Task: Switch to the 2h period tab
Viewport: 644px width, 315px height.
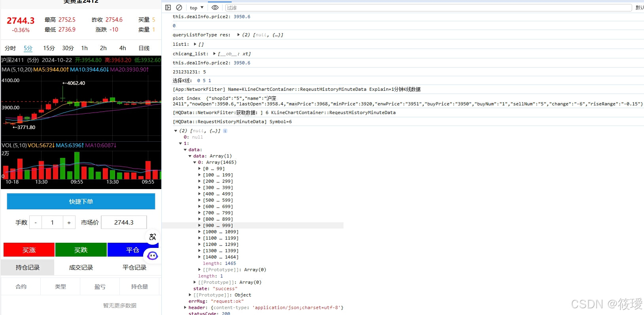Action: click(103, 48)
